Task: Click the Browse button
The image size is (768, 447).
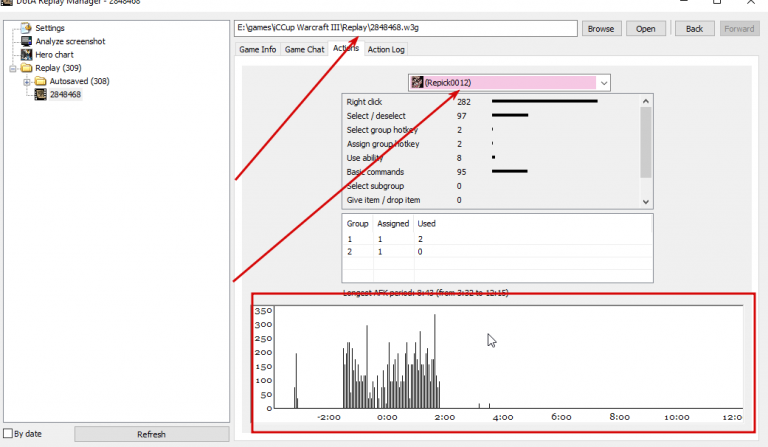Action: (601, 29)
